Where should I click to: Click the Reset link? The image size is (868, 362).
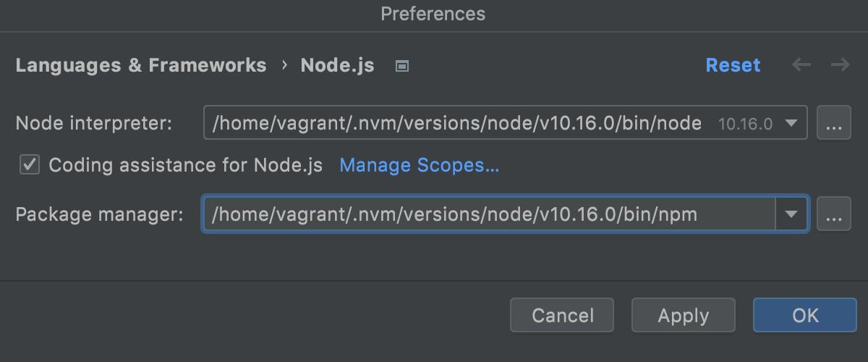(733, 65)
